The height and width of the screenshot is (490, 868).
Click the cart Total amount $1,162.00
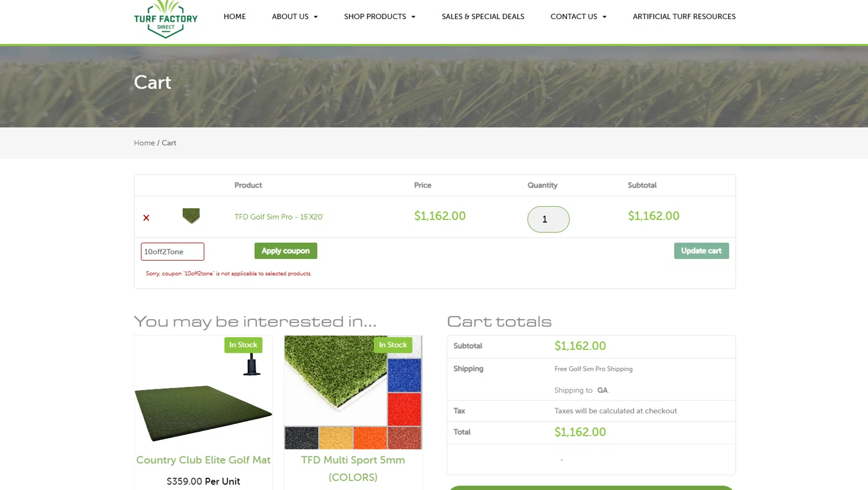[x=580, y=432]
